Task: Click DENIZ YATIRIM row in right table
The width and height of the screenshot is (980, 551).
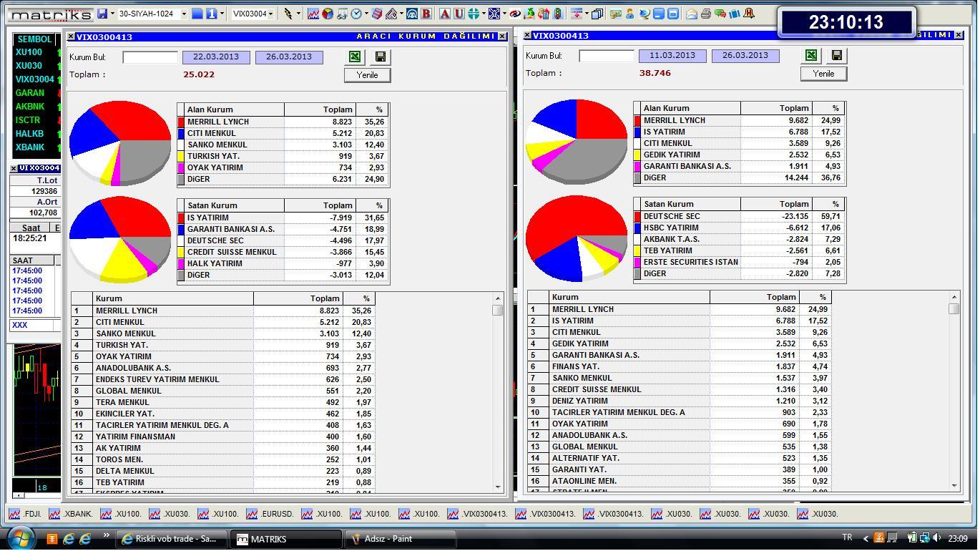Action: (x=680, y=401)
